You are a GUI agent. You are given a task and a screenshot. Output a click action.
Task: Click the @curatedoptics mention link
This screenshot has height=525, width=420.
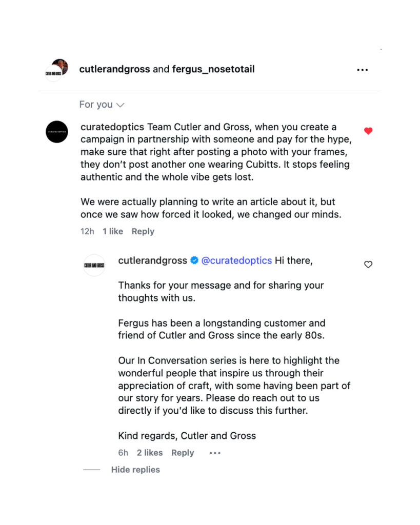coord(236,260)
